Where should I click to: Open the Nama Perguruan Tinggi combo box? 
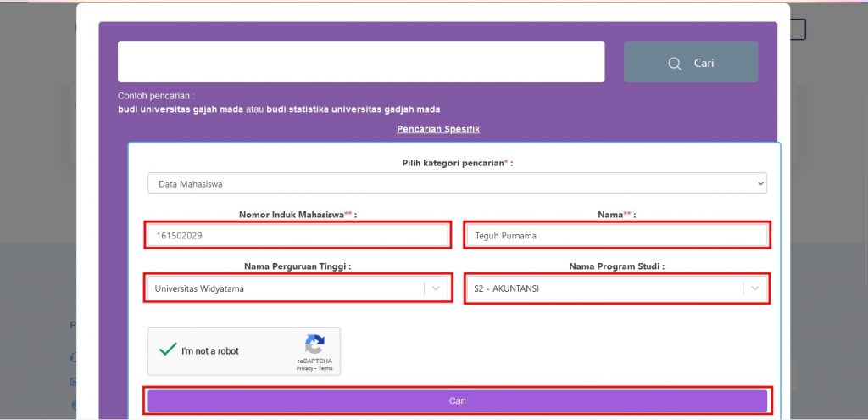pyautogui.click(x=298, y=288)
